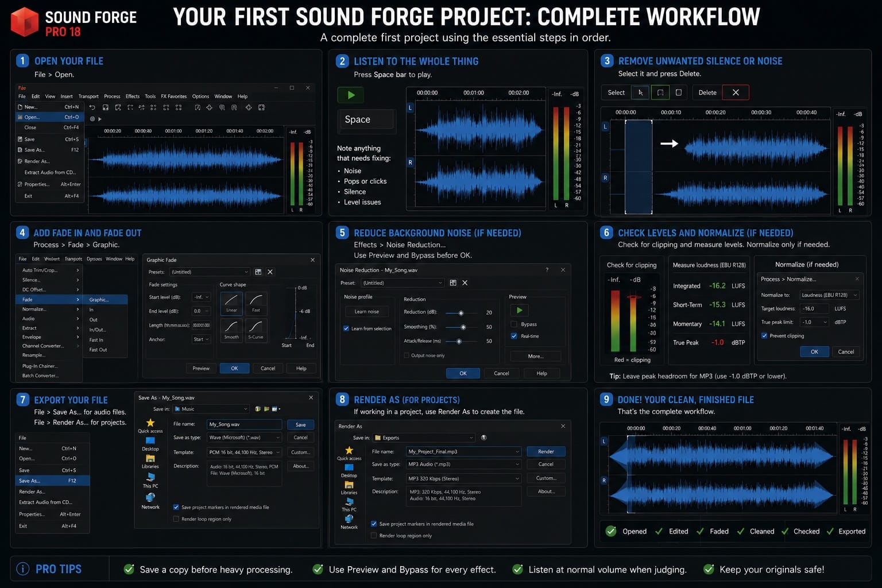882x588 pixels.
Task: Start playback with the large green play button
Action: coord(351,95)
